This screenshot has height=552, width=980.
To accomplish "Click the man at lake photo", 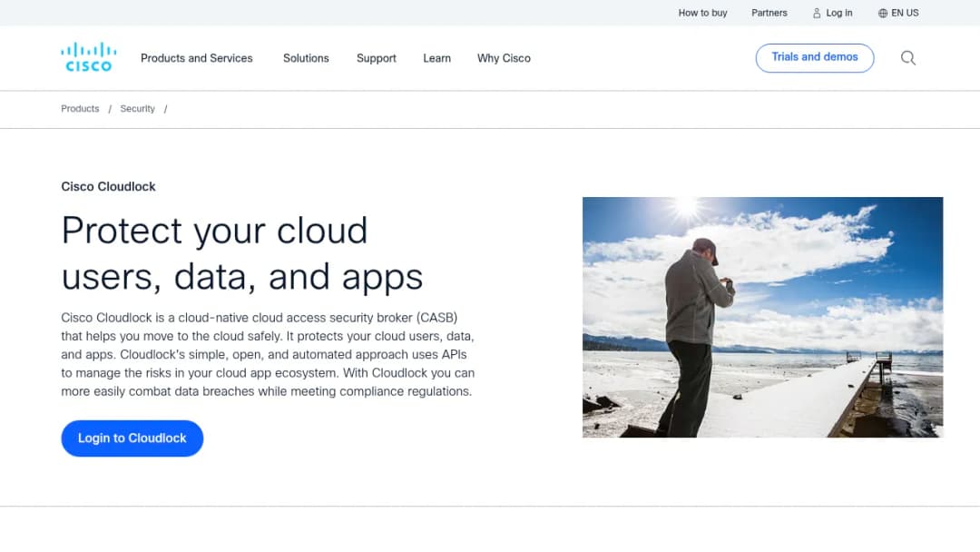I will (x=762, y=317).
